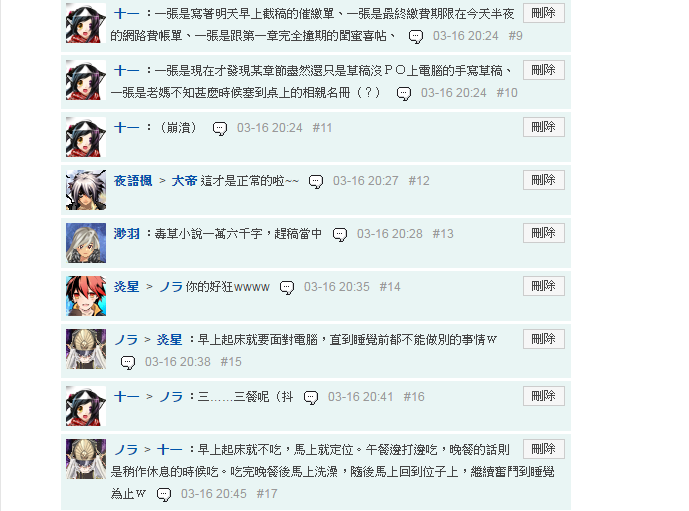Click 渺羽 gray-haired avatar thumbnail

point(86,243)
